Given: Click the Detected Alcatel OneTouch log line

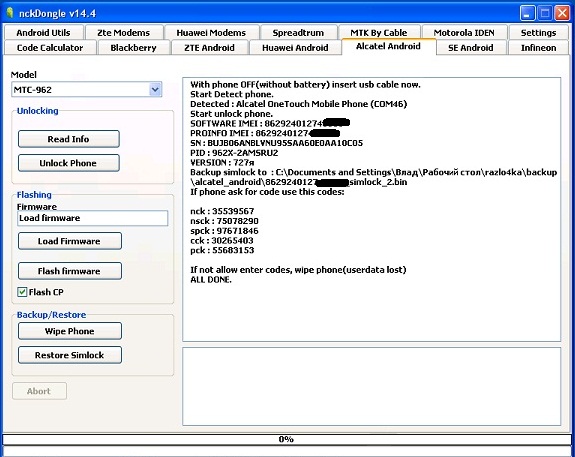Looking at the screenshot, I should [299, 104].
